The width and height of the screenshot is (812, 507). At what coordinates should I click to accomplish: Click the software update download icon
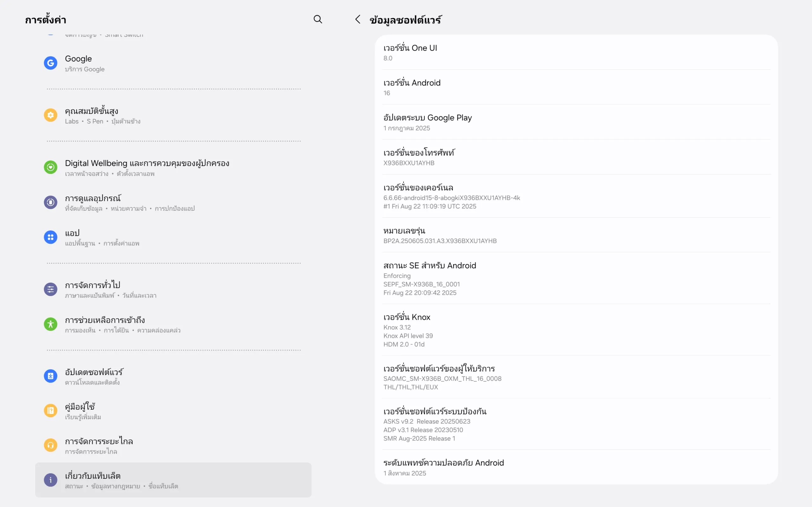(x=51, y=376)
